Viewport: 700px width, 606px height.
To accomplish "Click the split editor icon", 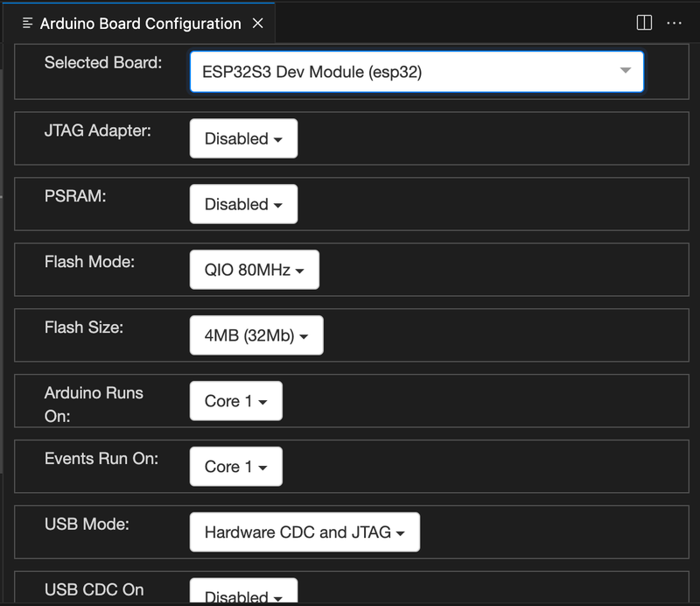I will click(x=644, y=24).
